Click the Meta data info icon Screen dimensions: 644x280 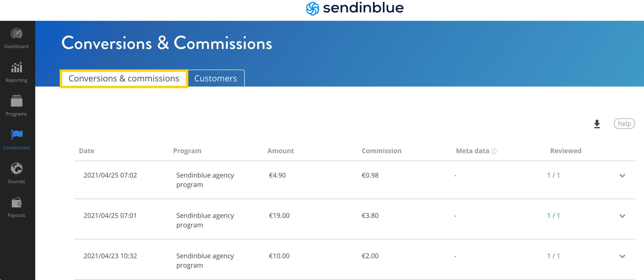point(494,151)
